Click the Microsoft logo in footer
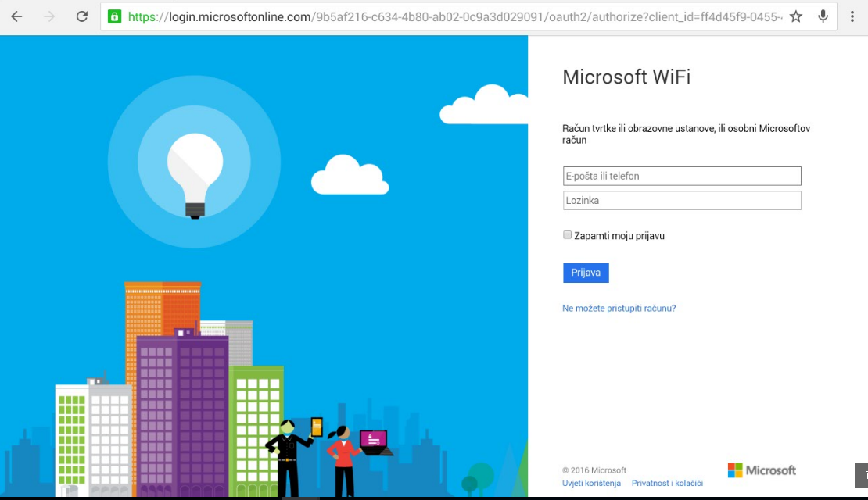This screenshot has width=868, height=500. click(762, 470)
